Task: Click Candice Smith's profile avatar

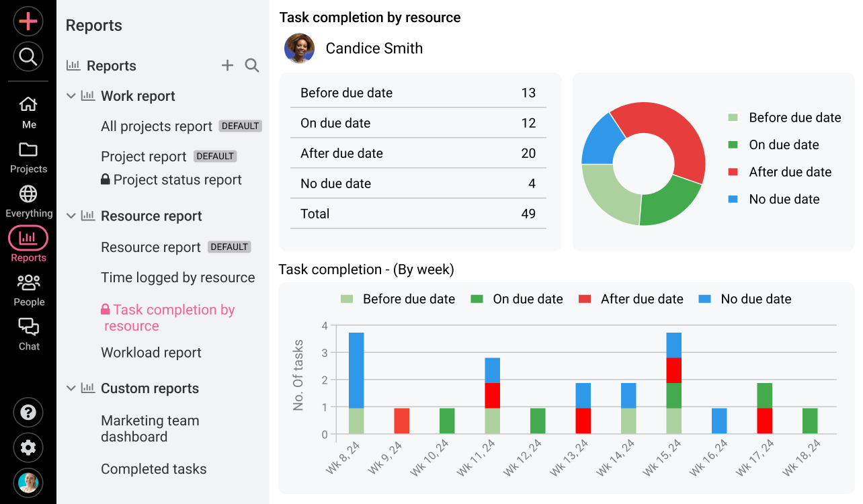Action: pos(299,48)
